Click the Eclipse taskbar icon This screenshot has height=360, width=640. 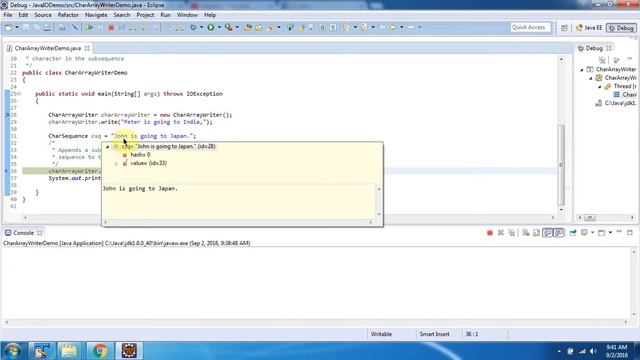tap(129, 351)
